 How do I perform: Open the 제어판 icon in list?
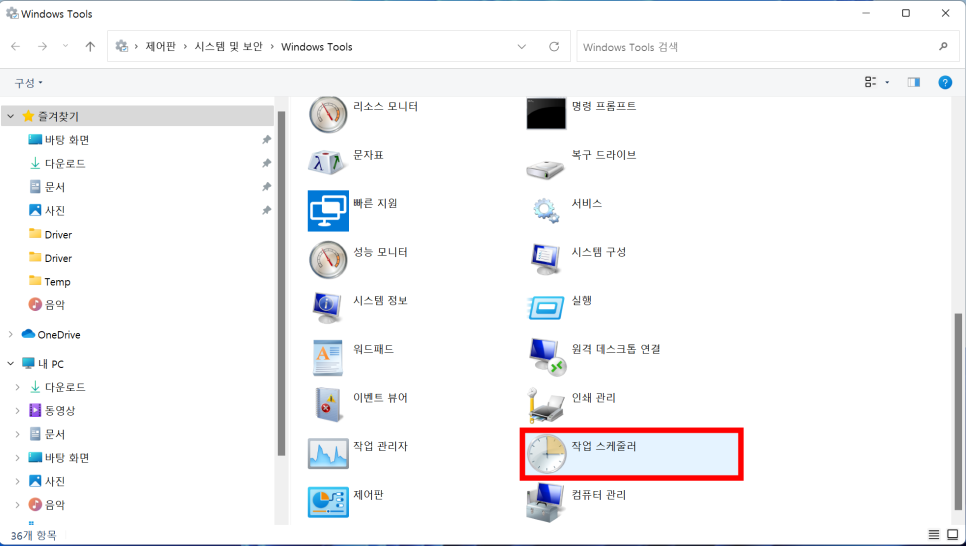pos(328,501)
